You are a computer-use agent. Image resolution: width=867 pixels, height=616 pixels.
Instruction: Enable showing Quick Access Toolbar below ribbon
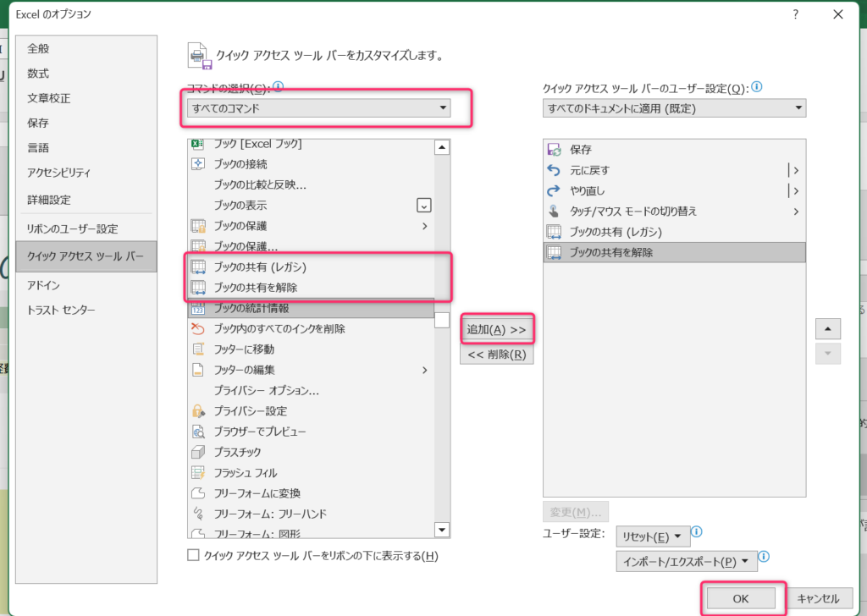[x=193, y=556]
